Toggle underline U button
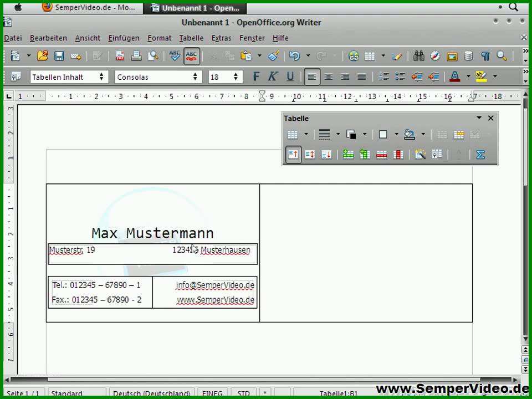 [290, 76]
